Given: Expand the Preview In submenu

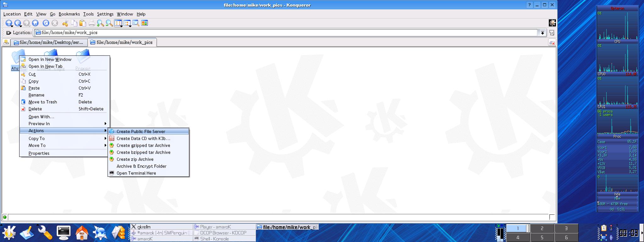Looking at the screenshot, I should (64, 124).
